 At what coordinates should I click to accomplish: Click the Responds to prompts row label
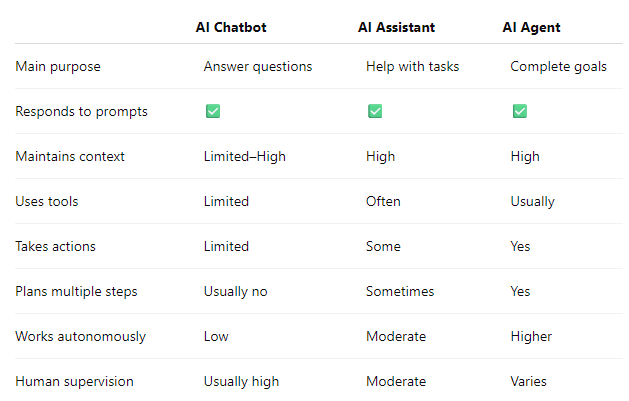coord(81,111)
